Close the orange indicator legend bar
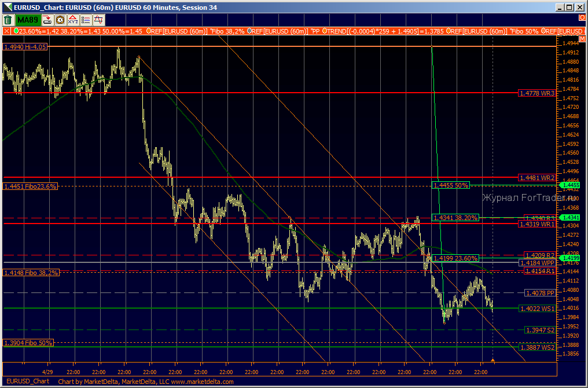Screen dimensions: 588x388 [7, 31]
